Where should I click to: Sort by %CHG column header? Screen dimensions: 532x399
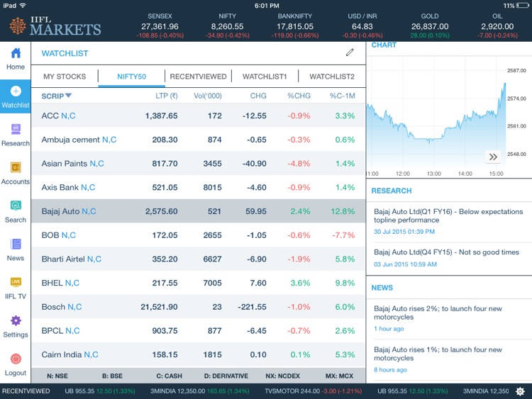(x=299, y=96)
